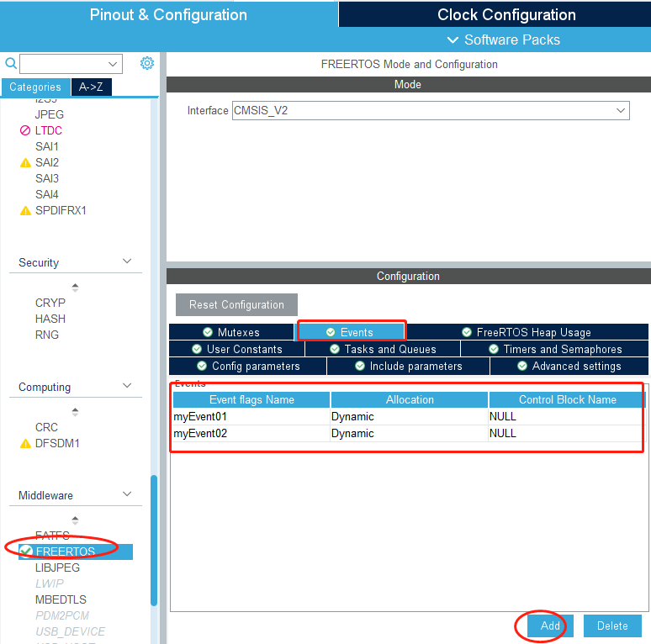
Task: Switch to Clock Configuration tab
Action: 505,15
